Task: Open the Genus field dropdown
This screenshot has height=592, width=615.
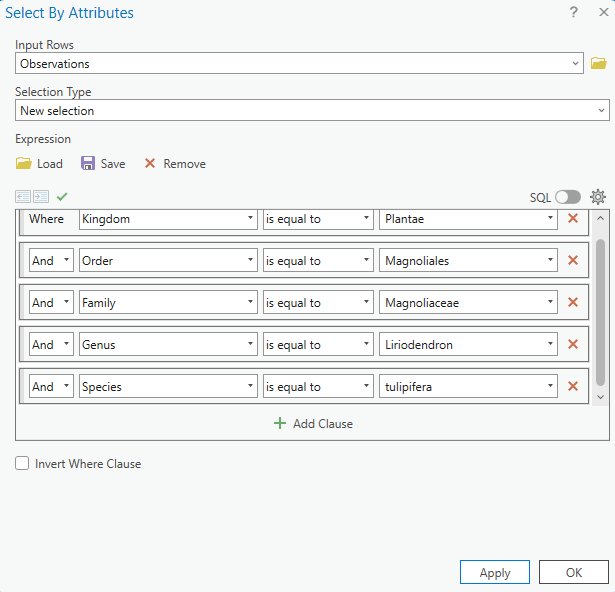Action: click(x=168, y=344)
